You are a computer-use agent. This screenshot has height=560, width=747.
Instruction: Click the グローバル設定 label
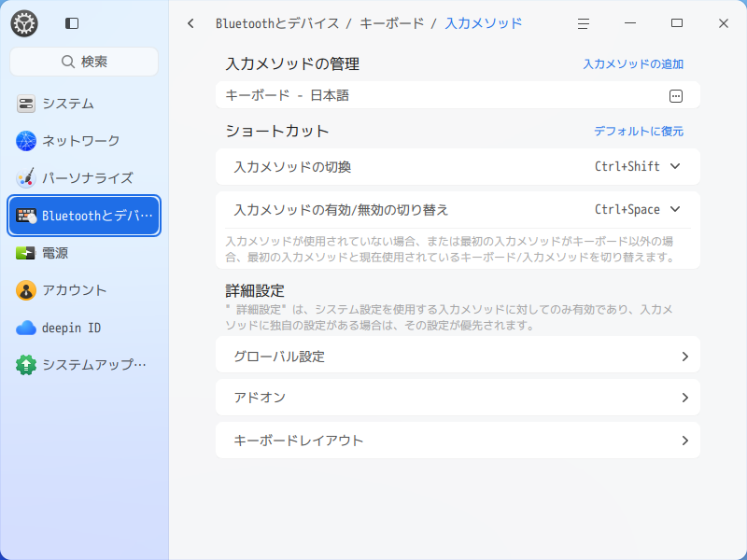279,357
